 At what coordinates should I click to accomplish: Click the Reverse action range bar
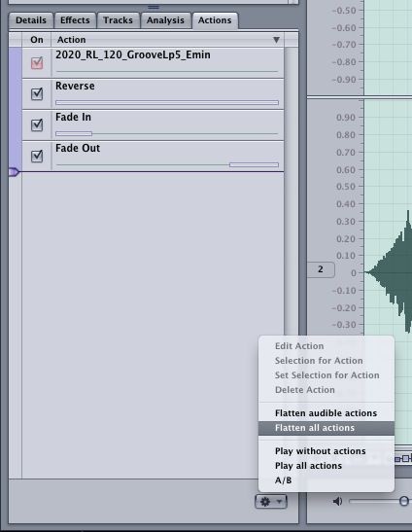point(167,102)
